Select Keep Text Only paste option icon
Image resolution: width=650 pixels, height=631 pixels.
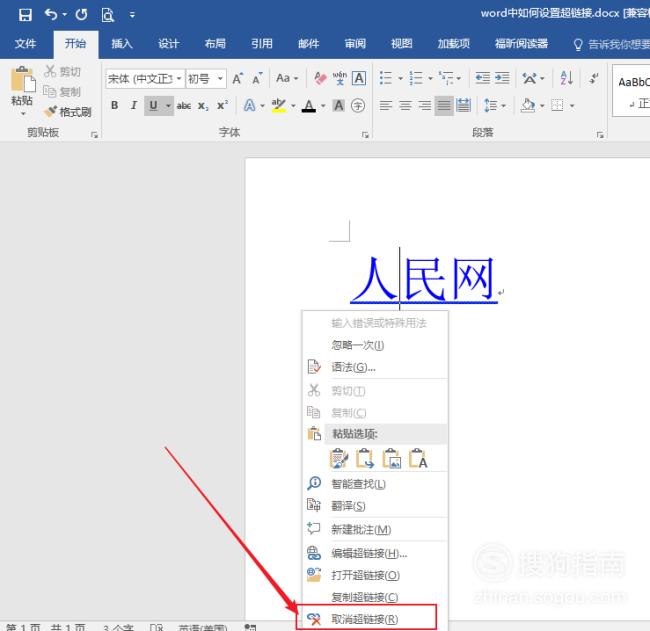[x=418, y=458]
